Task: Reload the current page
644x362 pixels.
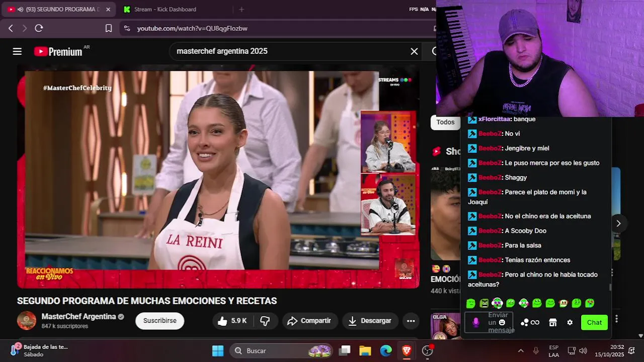Action: click(x=39, y=29)
